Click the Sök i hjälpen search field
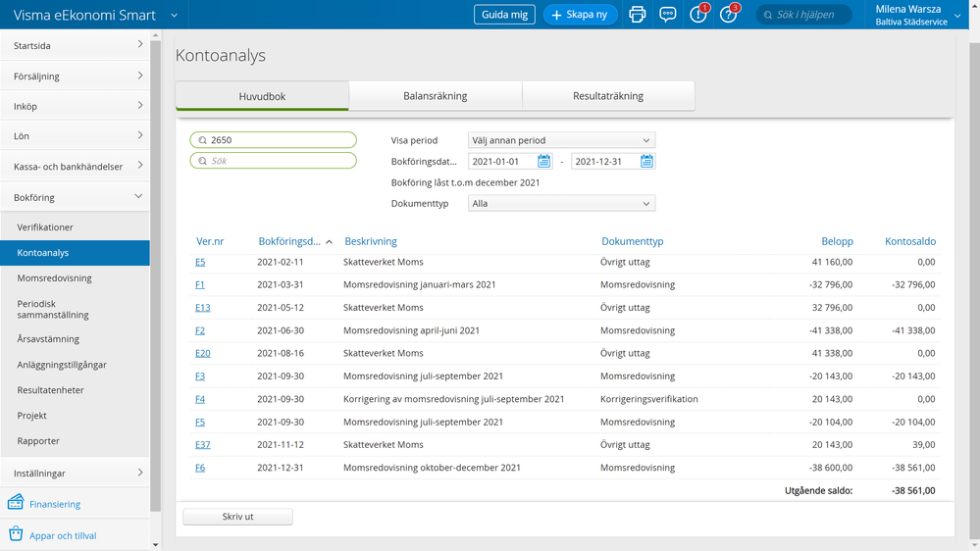 [803, 15]
